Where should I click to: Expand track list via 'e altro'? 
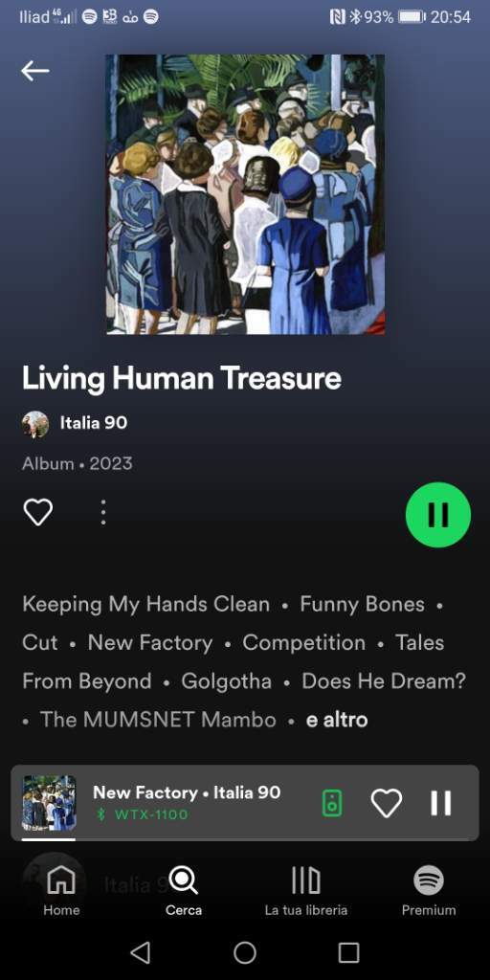pyautogui.click(x=337, y=720)
